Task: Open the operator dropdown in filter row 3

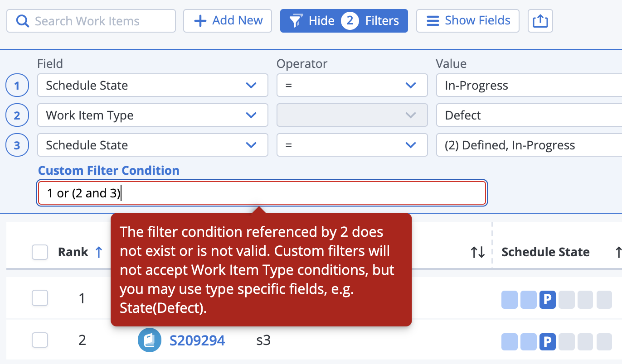Action: (x=352, y=145)
